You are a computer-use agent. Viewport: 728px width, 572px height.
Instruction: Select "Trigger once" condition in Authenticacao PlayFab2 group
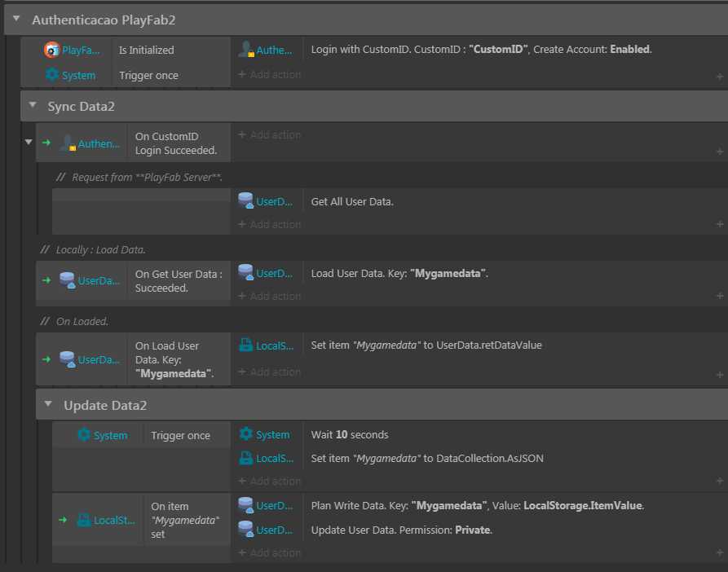click(x=148, y=75)
